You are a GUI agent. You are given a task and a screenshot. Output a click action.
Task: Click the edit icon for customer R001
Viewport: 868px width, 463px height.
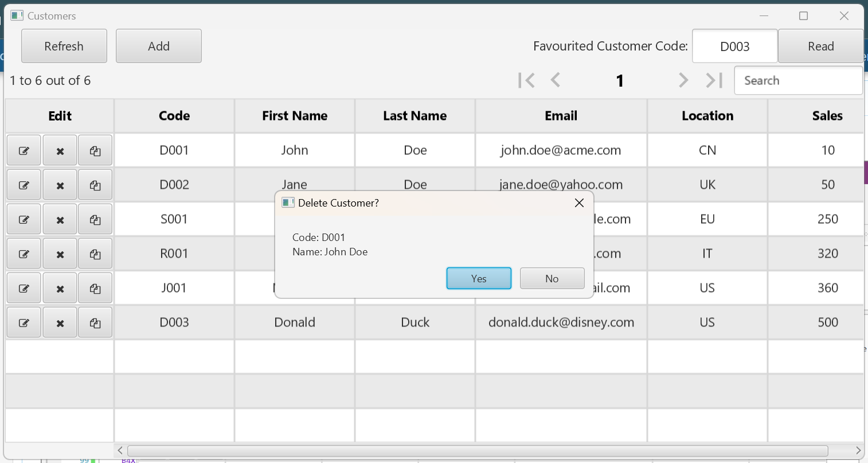(24, 254)
